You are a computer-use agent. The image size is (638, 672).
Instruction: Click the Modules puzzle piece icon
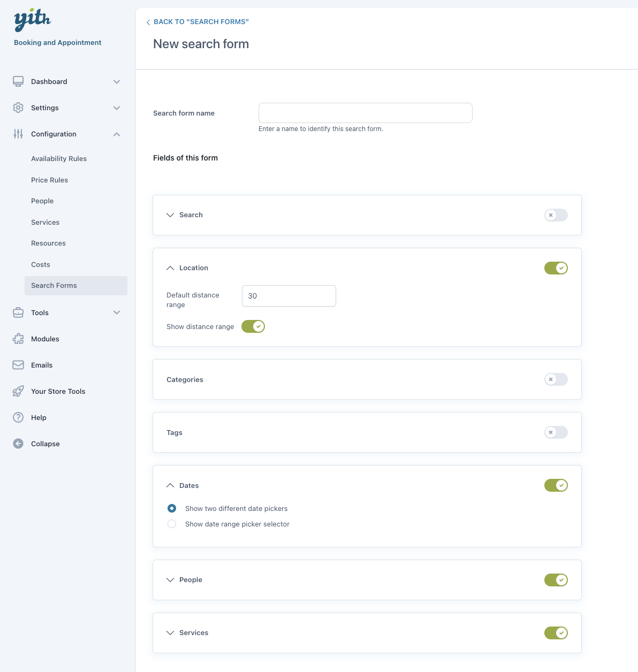pyautogui.click(x=18, y=339)
